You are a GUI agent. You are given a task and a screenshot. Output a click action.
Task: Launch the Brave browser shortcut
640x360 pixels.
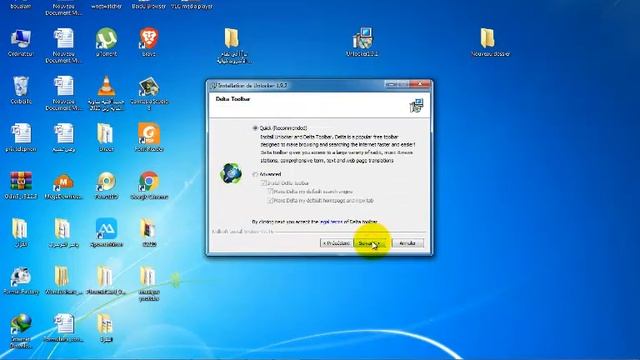click(x=149, y=42)
